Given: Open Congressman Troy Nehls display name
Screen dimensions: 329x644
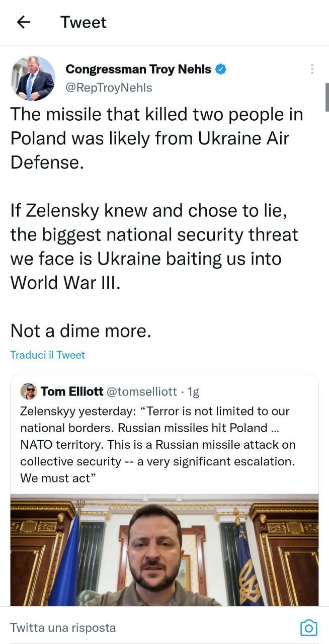Looking at the screenshot, I should tap(138, 69).
